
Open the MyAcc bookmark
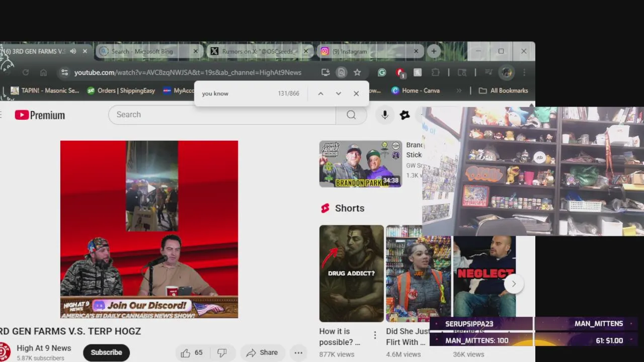tap(179, 90)
